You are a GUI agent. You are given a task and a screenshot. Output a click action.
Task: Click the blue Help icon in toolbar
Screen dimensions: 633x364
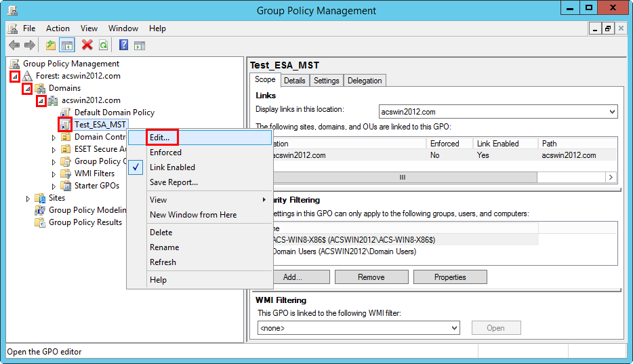pyautogui.click(x=123, y=45)
